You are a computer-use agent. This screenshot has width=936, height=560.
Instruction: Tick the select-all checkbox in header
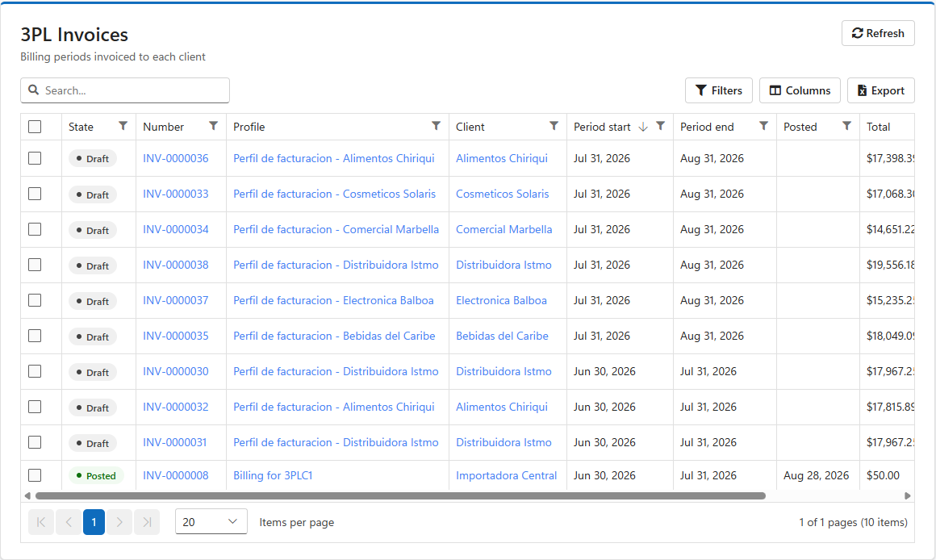point(35,127)
